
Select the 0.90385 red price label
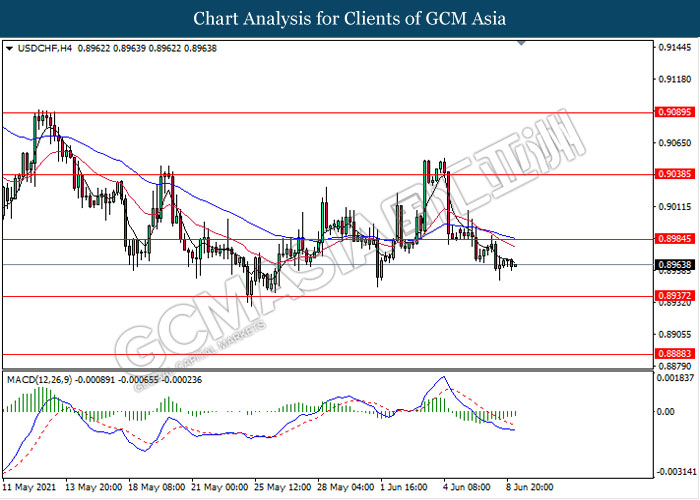[674, 174]
